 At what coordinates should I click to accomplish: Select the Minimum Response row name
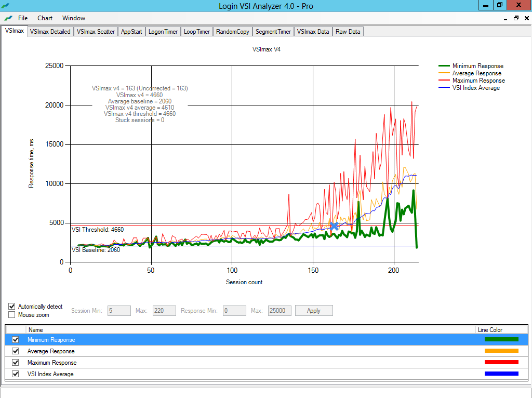pos(51,340)
